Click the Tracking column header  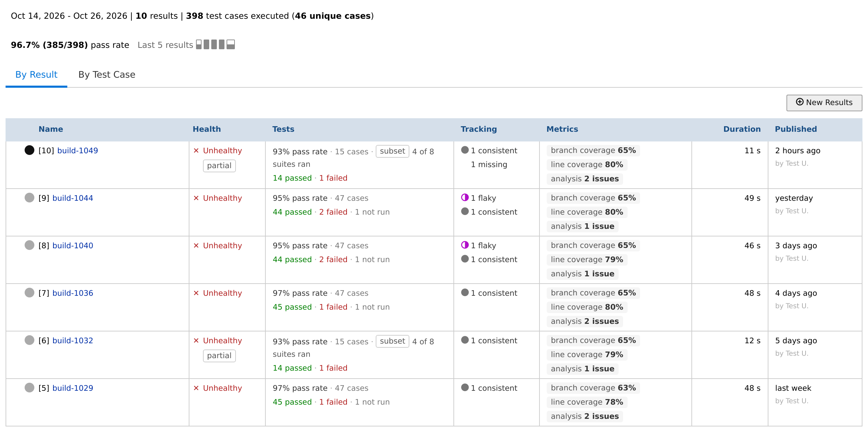coord(479,129)
